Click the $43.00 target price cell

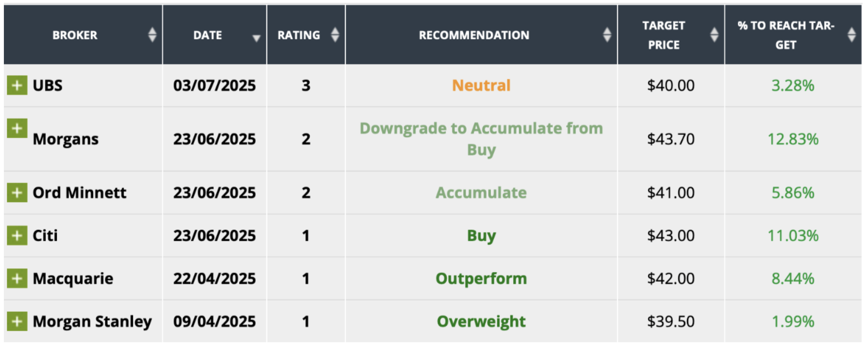coord(671,235)
